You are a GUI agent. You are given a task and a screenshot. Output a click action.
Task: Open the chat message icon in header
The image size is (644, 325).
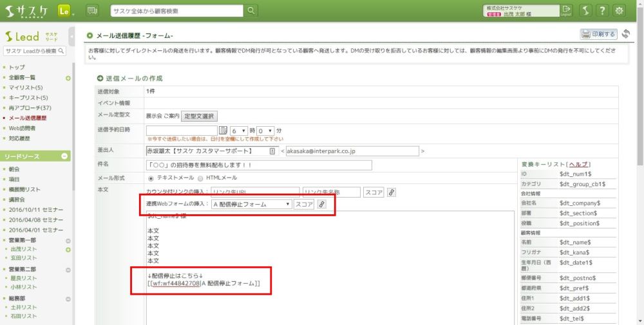92,10
